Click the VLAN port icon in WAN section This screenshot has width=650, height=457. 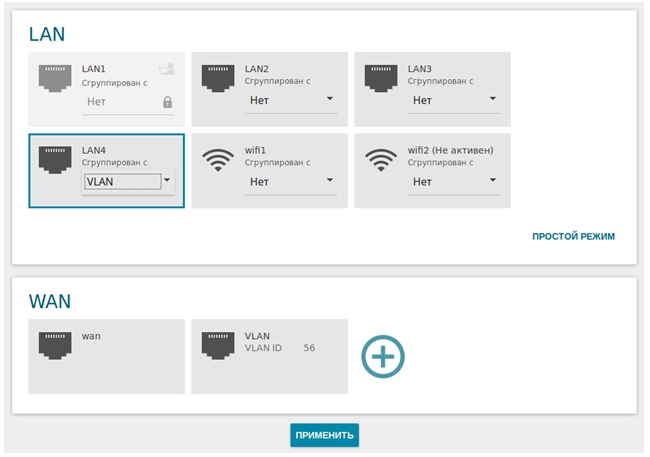(219, 344)
